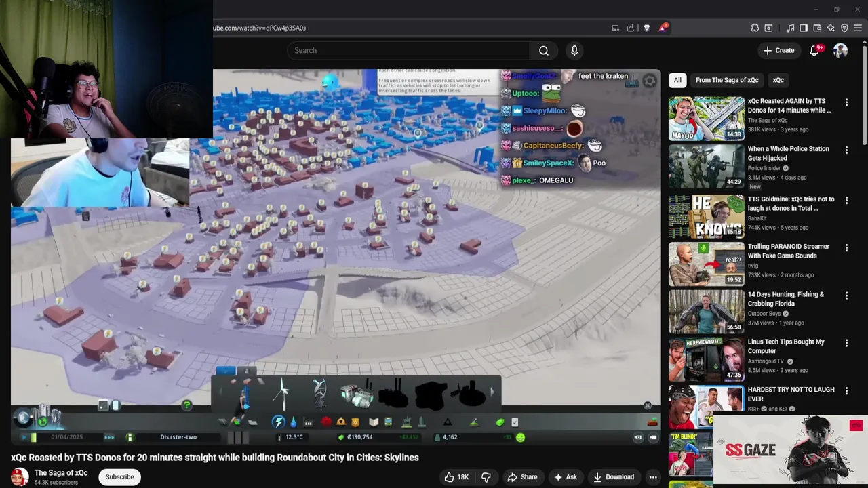The width and height of the screenshot is (868, 488).
Task: Click the install app icon in address bar
Action: coord(615,28)
